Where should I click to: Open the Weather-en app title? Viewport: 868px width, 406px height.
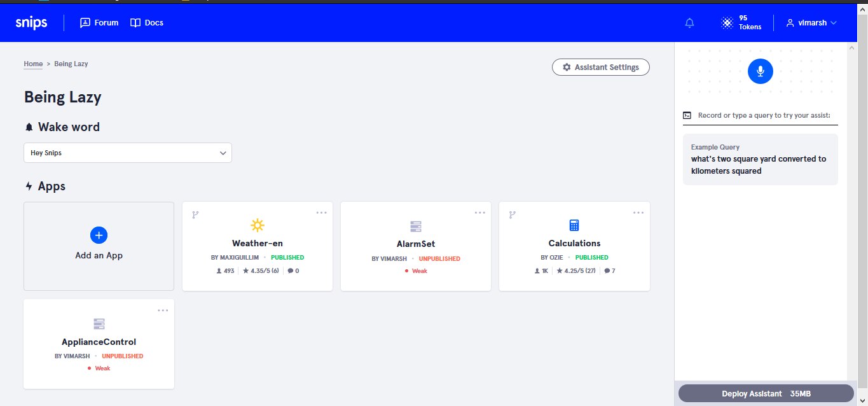point(258,243)
